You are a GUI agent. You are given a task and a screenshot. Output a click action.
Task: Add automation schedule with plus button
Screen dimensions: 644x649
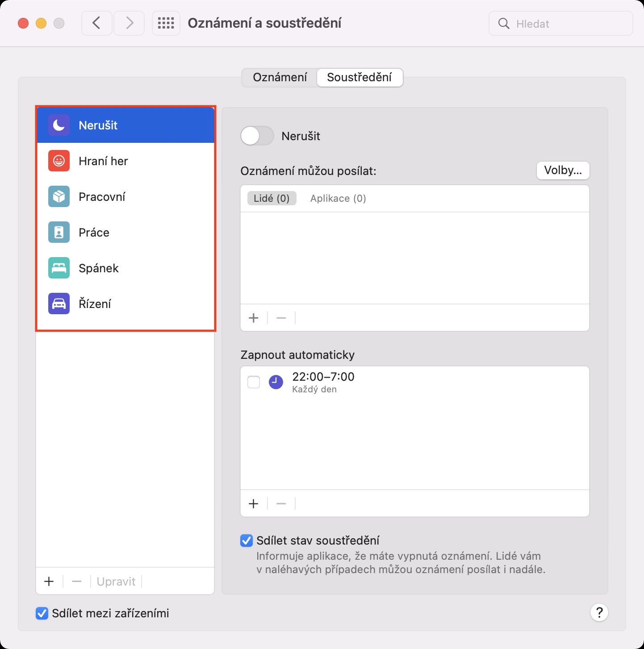(254, 504)
